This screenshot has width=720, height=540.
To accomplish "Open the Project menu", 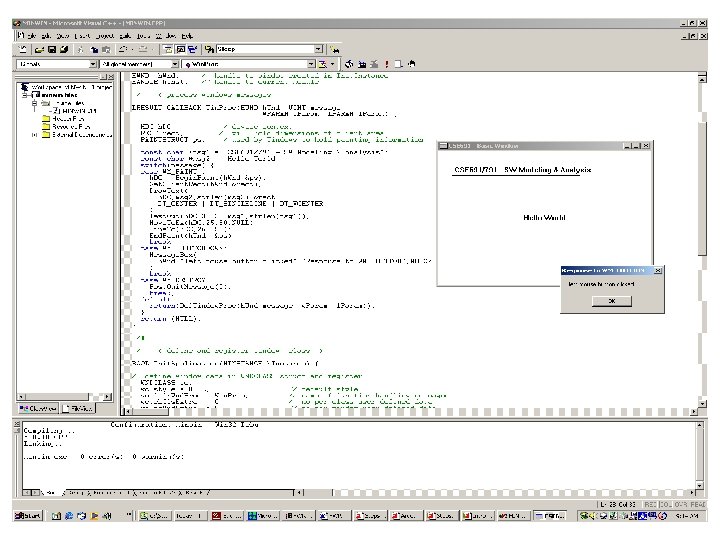I will click(105, 36).
